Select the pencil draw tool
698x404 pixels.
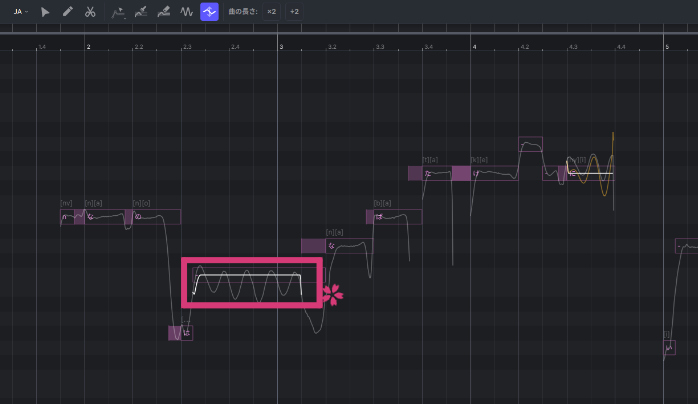(67, 12)
